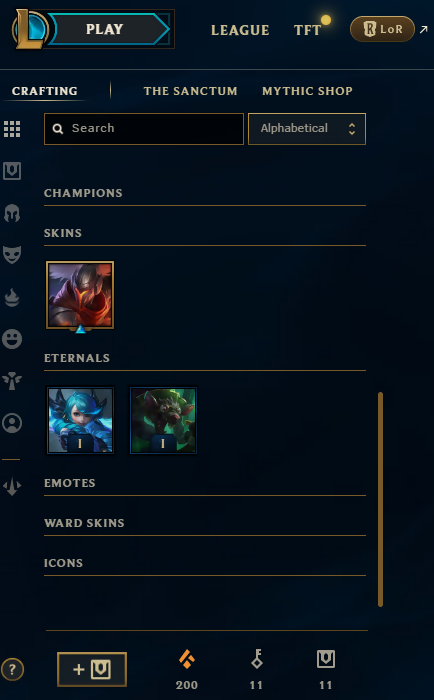The width and height of the screenshot is (434, 700).
Task: Filter loot by emotes smiley icon
Action: click(x=12, y=339)
